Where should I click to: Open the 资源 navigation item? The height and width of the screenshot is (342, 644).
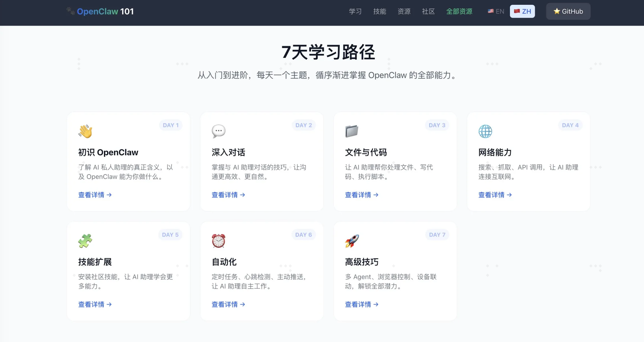404,11
